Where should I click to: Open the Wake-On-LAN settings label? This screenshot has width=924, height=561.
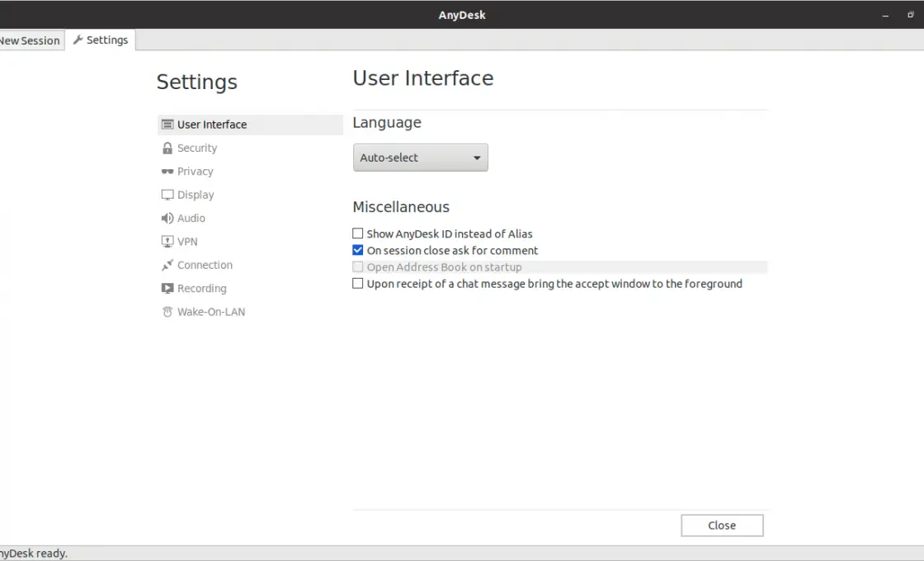tap(211, 312)
